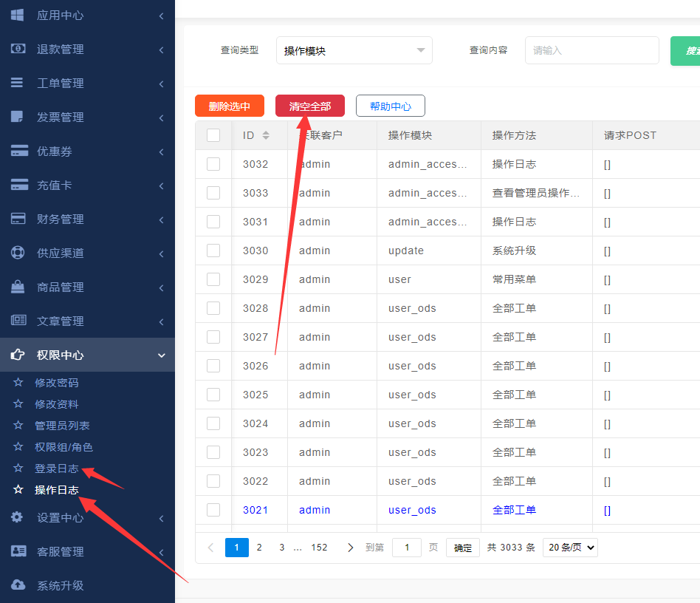
Task: Click the 客服管理 contact card icon
Action: point(18,551)
